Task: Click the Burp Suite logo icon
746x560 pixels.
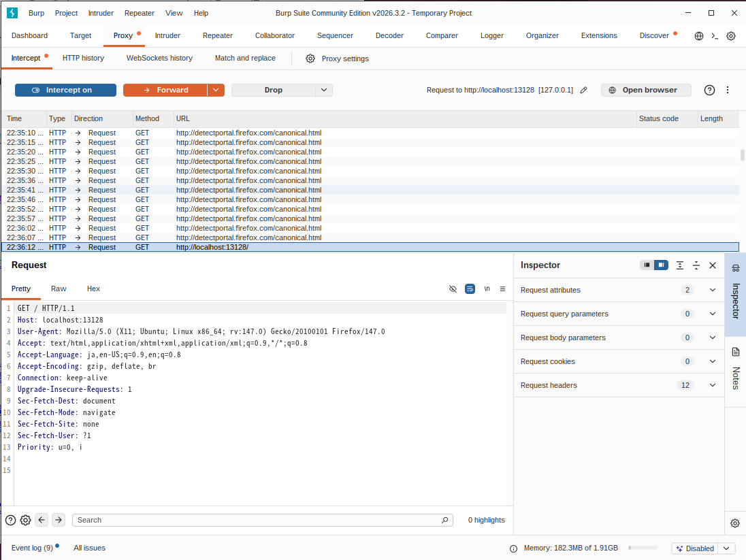Action: coord(12,13)
